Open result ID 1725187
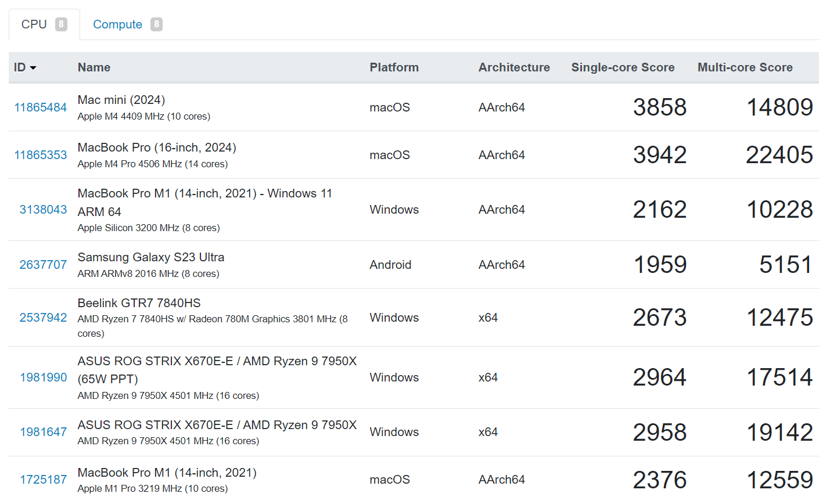Screen dimensions: 830x504 click(44, 480)
